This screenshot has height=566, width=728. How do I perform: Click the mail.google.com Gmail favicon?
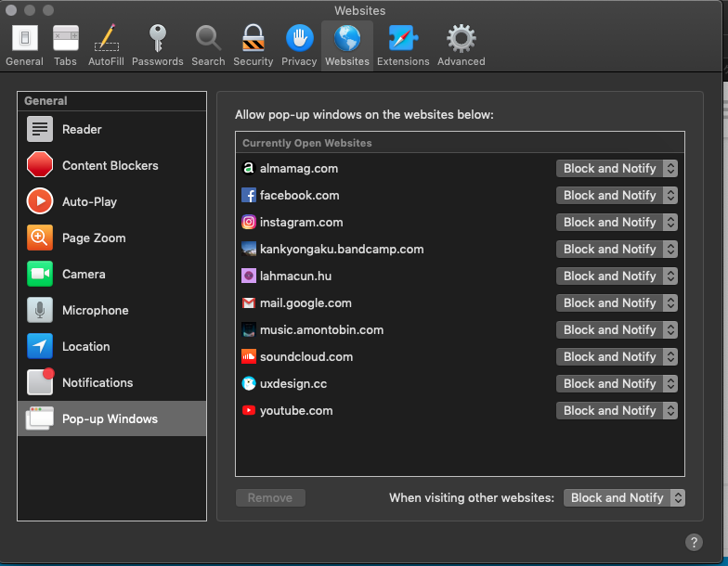249,302
